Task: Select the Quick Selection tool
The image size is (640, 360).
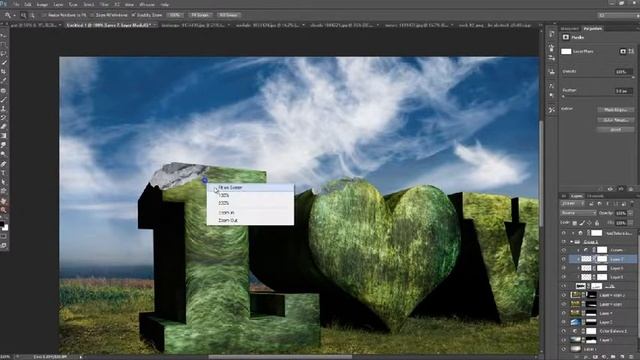Action: pos(4,62)
